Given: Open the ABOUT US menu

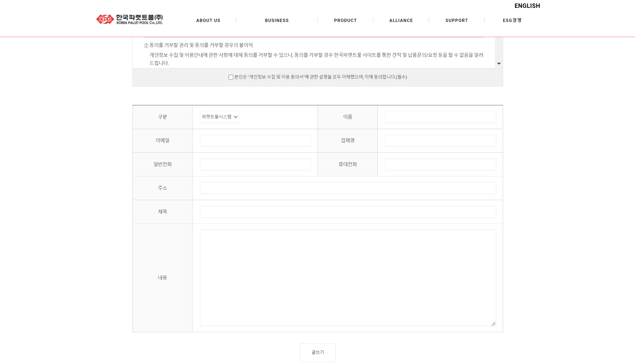Looking at the screenshot, I should (x=208, y=21).
